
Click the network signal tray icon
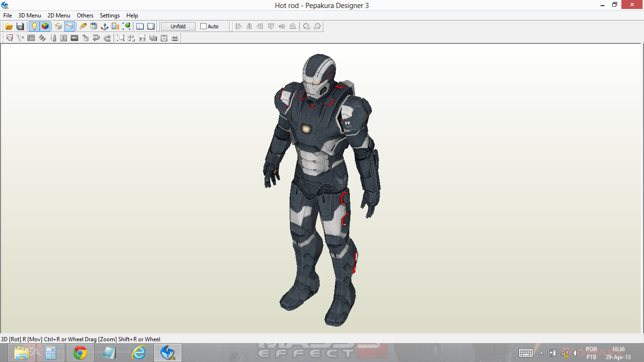[564, 353]
